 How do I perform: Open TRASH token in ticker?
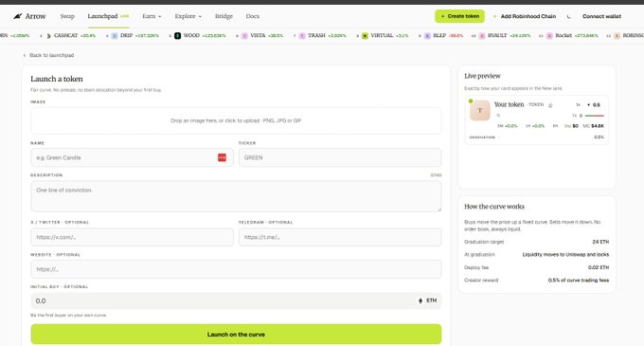point(316,36)
